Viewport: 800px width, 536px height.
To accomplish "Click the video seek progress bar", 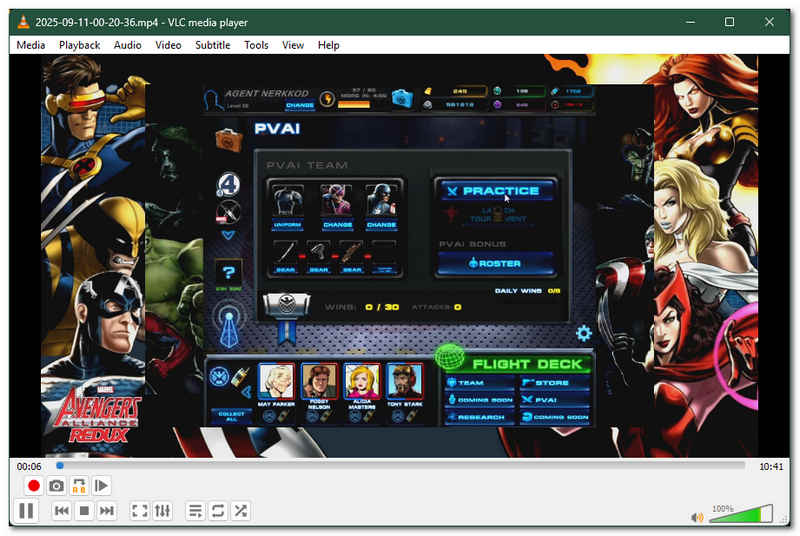I will pyautogui.click(x=400, y=466).
